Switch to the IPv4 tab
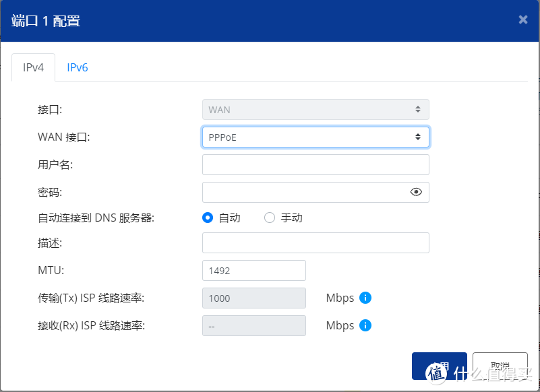This screenshot has height=392, width=540. click(33, 67)
